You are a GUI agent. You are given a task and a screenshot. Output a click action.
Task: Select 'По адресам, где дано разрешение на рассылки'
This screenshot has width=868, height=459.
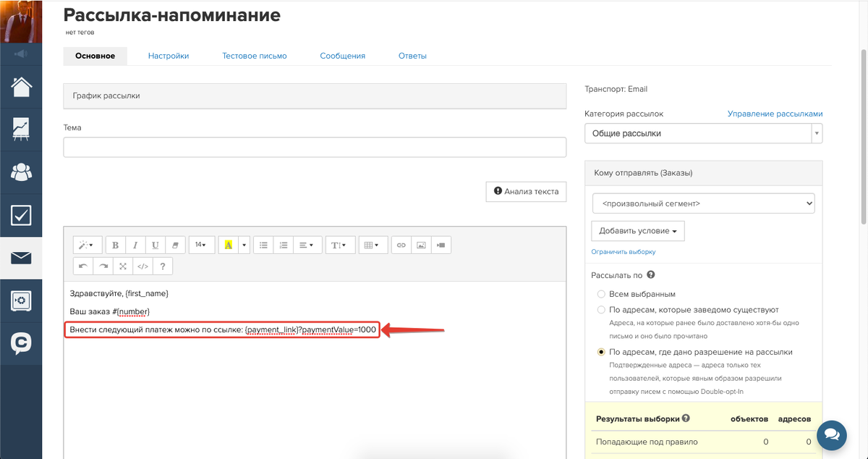(x=601, y=353)
